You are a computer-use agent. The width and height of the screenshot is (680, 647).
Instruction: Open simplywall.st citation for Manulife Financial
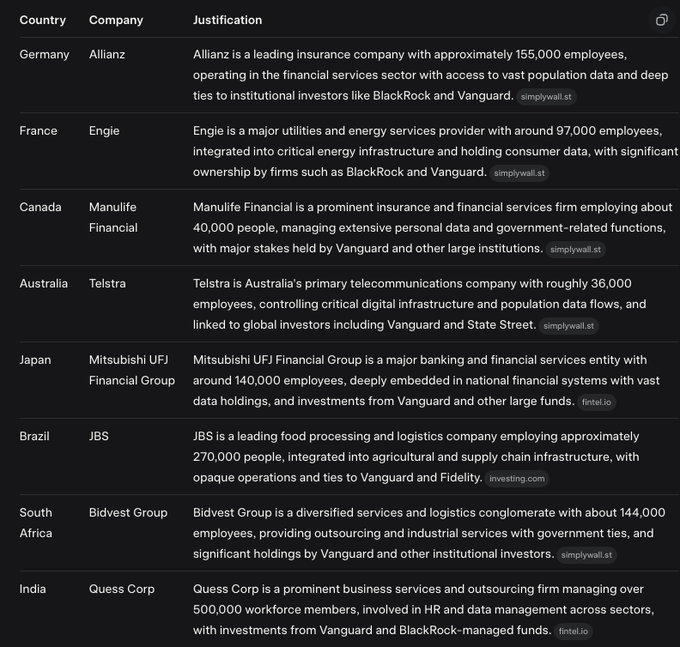pos(575,249)
